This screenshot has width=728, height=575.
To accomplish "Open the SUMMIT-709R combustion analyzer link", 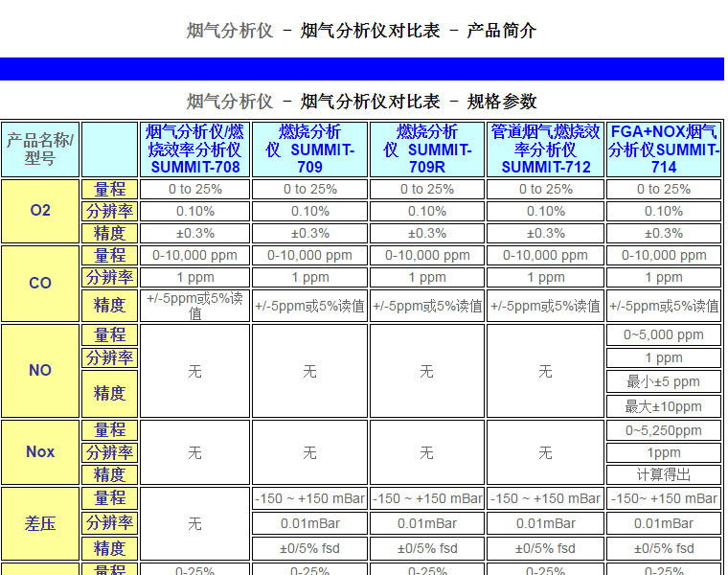I will point(427,149).
